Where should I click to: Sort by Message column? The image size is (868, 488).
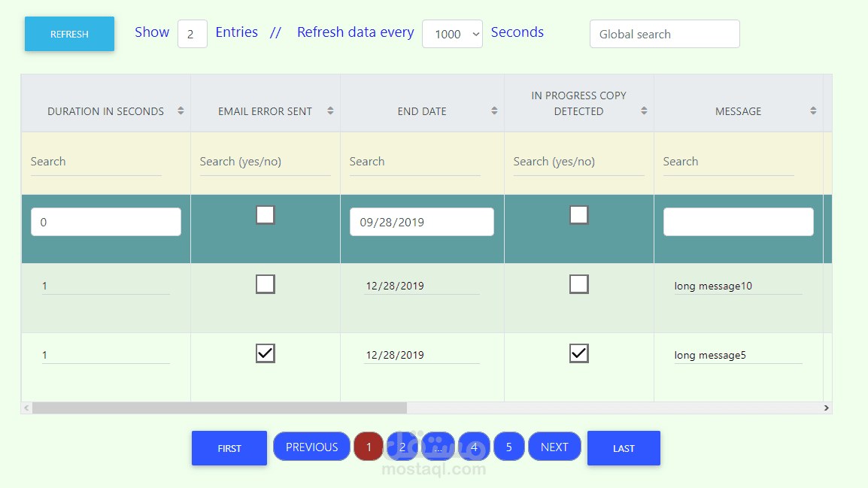[813, 111]
